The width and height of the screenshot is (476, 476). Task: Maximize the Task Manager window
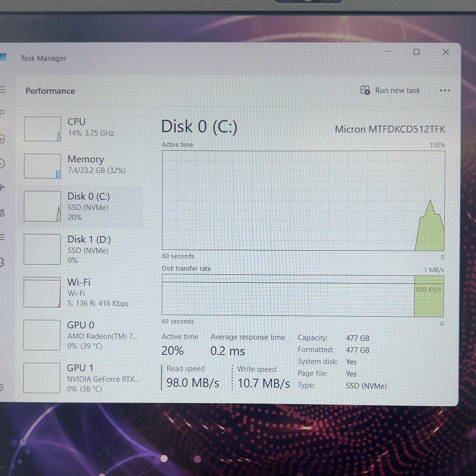click(416, 52)
